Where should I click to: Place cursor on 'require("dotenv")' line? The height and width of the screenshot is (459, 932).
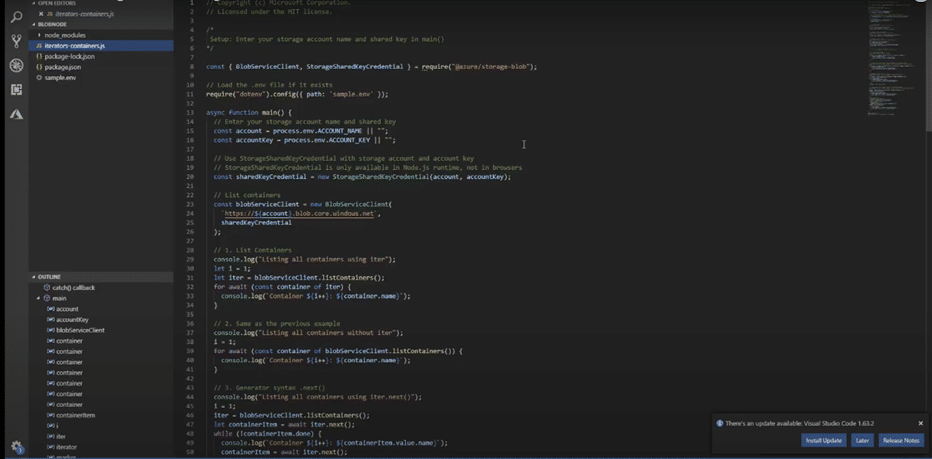pos(297,94)
